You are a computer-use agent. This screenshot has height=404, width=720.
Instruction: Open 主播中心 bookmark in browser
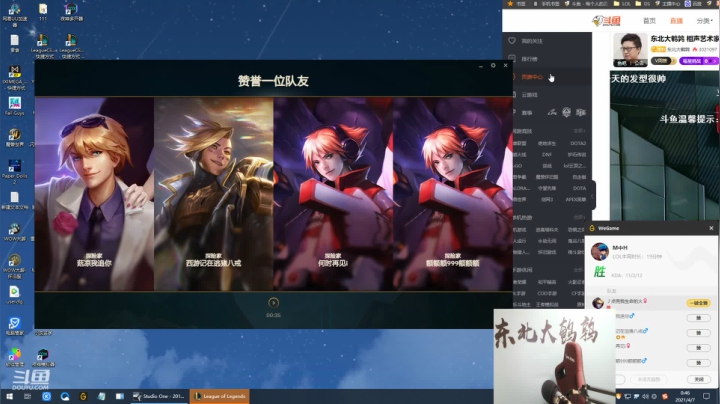click(x=667, y=4)
